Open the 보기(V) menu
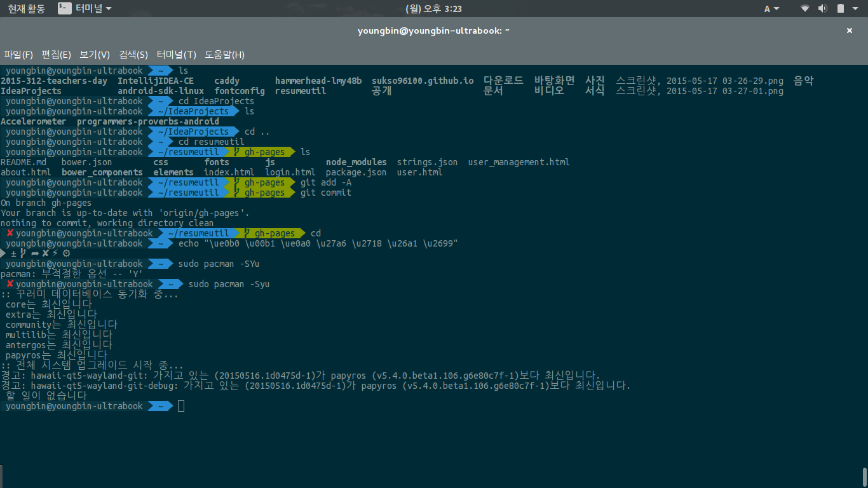 [x=95, y=55]
